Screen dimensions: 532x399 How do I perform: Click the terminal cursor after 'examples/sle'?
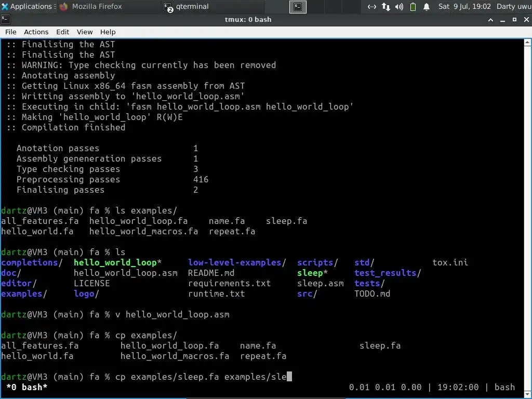289,377
